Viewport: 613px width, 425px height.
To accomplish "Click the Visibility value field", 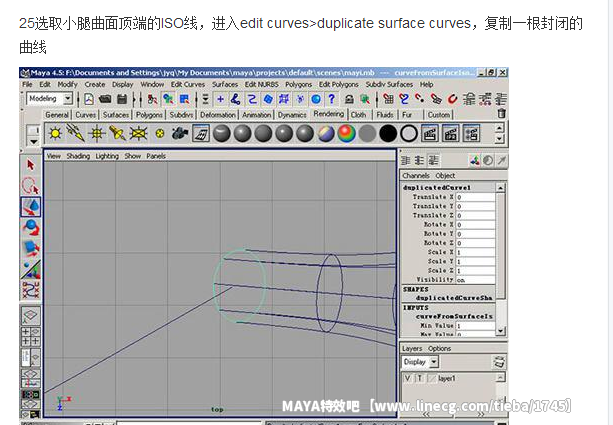I will tap(475, 280).
